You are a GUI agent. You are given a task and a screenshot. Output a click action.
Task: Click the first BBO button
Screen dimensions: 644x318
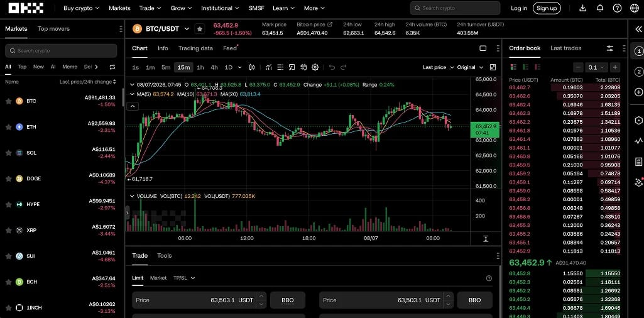(288, 300)
